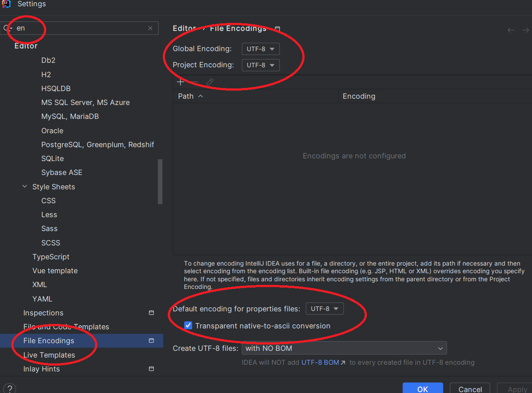Select MS SQL Server, MS Azure item
Viewport: 532px width, 393px height.
click(85, 102)
